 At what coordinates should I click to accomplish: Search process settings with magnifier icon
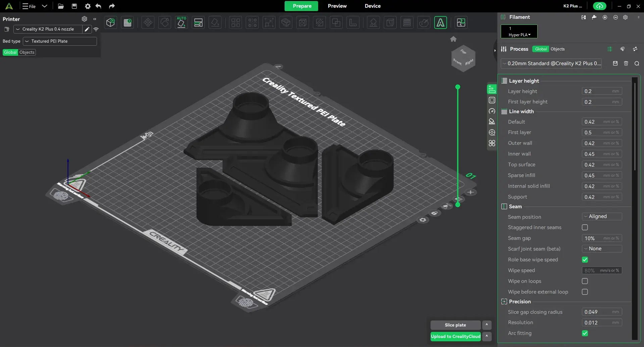pos(637,63)
